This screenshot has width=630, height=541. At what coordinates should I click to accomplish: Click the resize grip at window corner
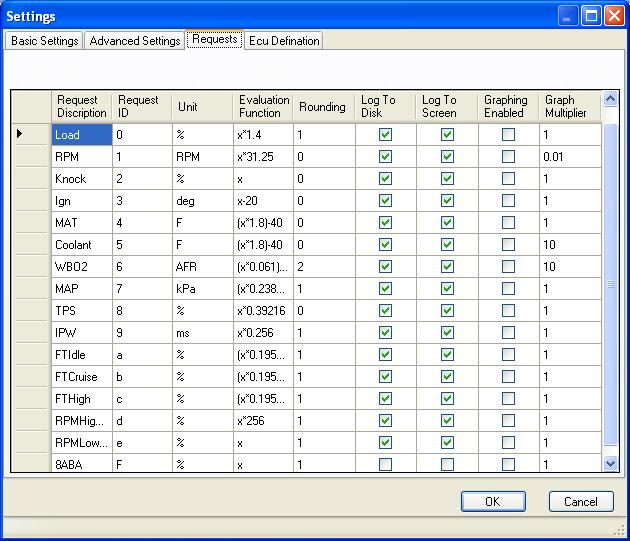[619, 531]
